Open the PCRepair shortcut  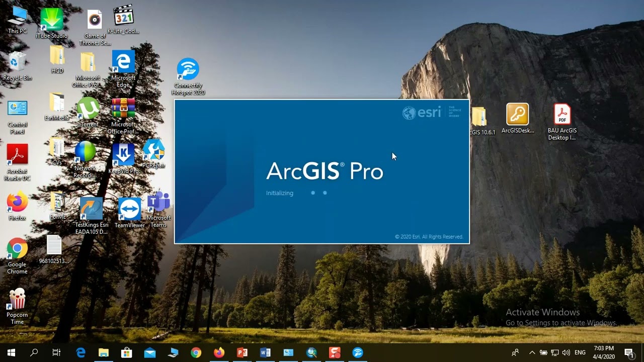(x=154, y=154)
